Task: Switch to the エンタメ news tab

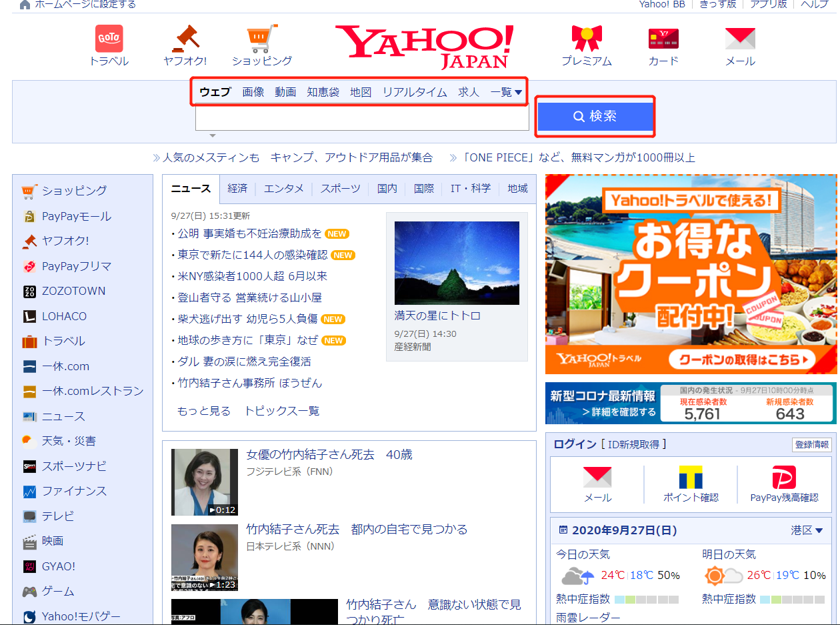Action: (x=284, y=189)
